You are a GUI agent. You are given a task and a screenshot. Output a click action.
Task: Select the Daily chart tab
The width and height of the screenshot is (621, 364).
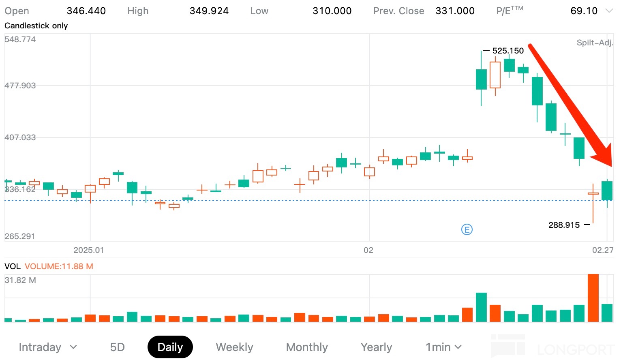click(170, 347)
